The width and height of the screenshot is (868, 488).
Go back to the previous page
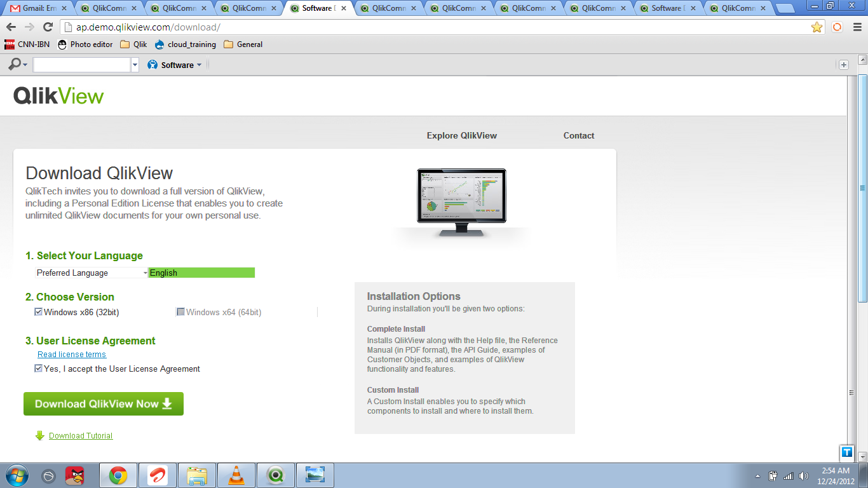11,27
